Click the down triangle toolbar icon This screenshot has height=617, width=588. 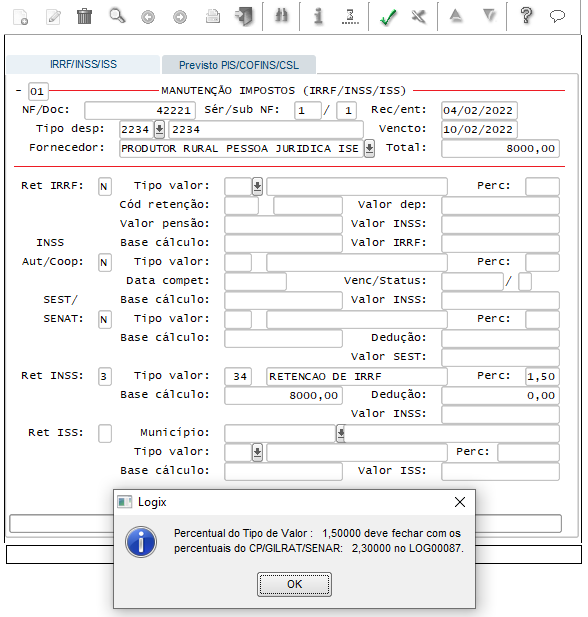(x=489, y=16)
